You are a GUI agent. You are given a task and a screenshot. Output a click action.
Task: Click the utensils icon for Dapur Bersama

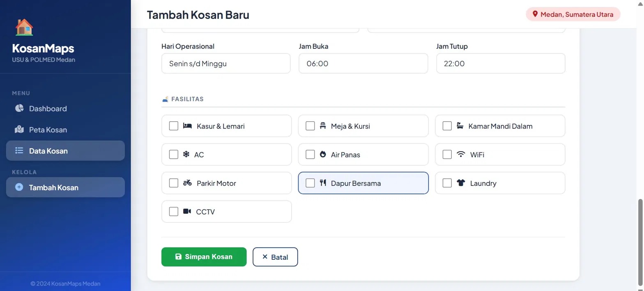(x=323, y=183)
